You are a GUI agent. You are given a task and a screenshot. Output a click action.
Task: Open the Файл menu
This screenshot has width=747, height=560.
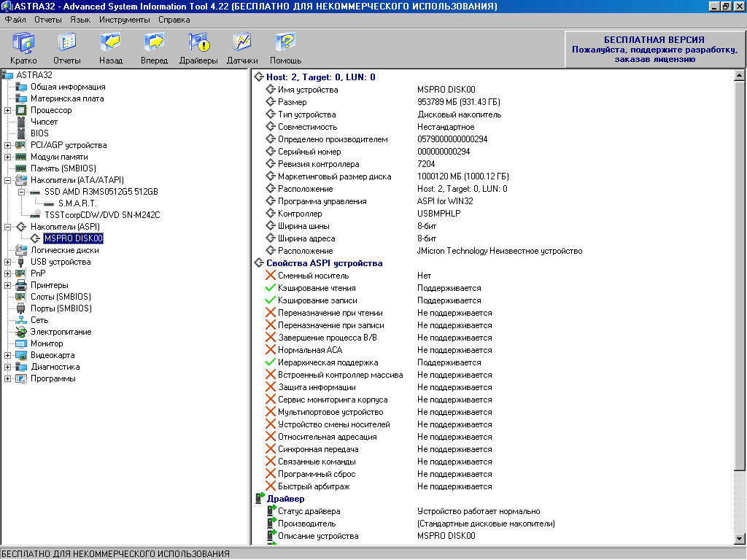coord(15,20)
